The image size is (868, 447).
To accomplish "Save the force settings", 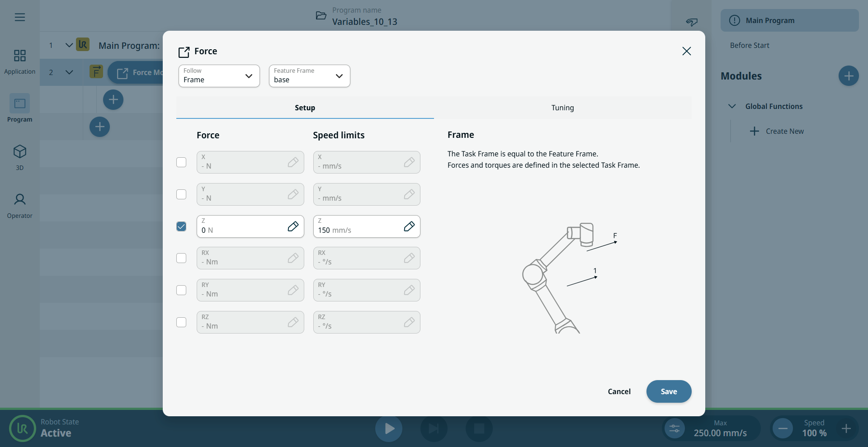I will [669, 391].
